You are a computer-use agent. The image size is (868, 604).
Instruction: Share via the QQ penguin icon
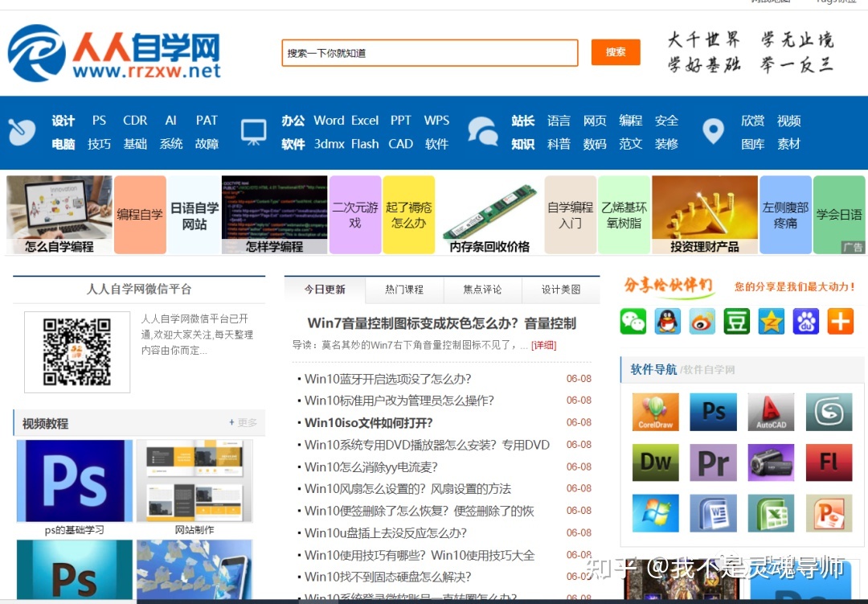tap(668, 322)
